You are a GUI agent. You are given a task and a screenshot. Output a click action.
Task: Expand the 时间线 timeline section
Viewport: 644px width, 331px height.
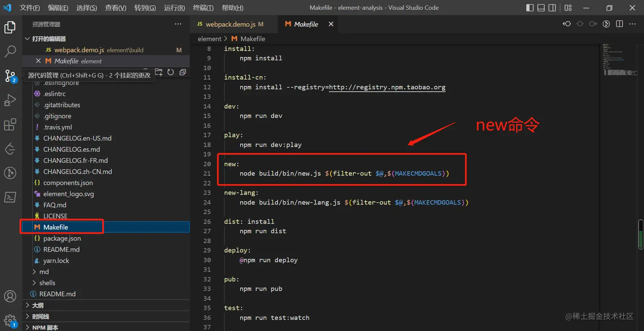[x=106, y=316]
